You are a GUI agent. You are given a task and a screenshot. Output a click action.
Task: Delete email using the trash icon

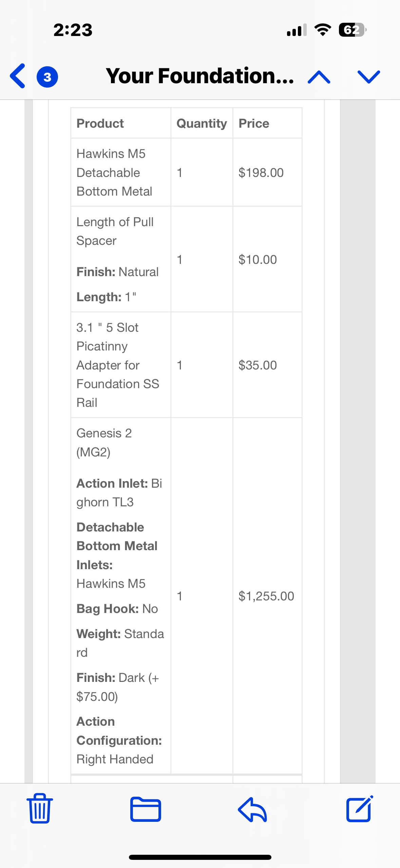[x=40, y=809]
